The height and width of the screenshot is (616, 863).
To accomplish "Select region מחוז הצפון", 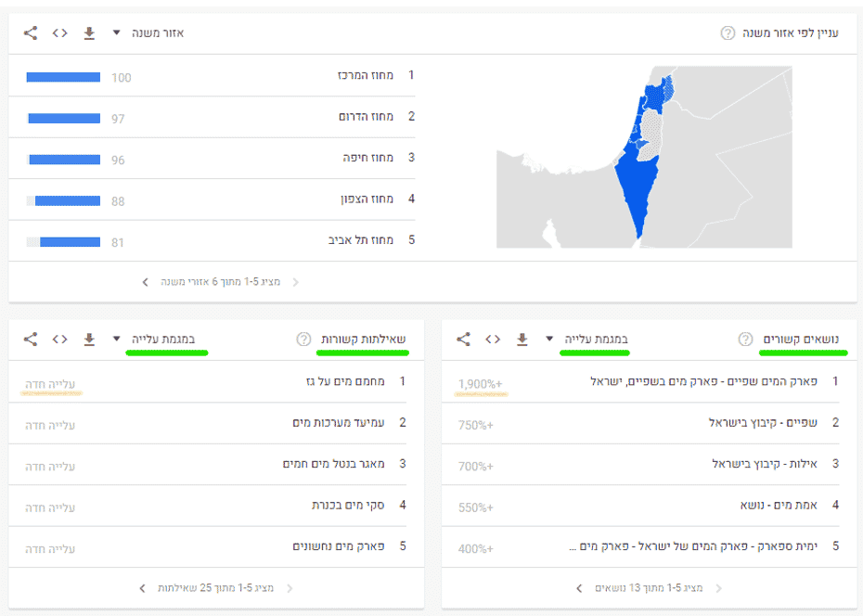I will point(367,199).
